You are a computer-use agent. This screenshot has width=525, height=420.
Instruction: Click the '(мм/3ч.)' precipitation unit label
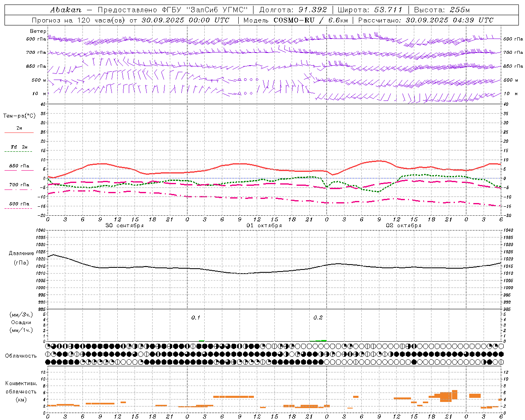click(21, 315)
